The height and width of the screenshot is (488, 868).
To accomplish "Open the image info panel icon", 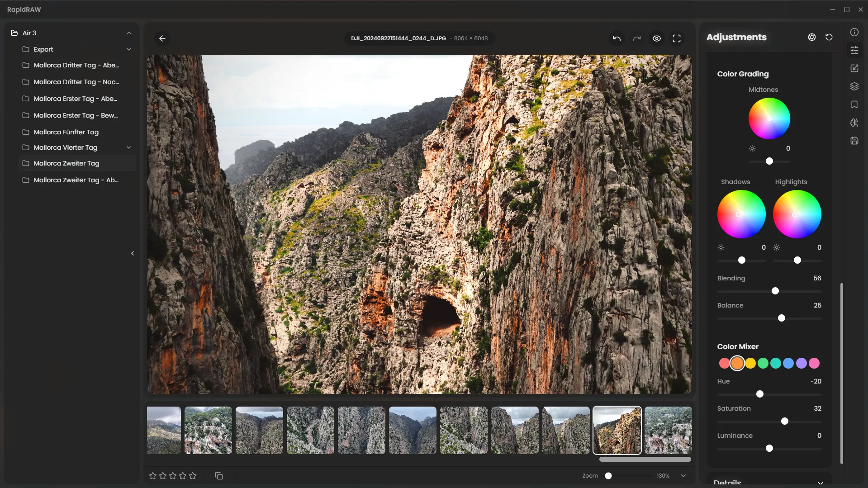I will pyautogui.click(x=854, y=32).
